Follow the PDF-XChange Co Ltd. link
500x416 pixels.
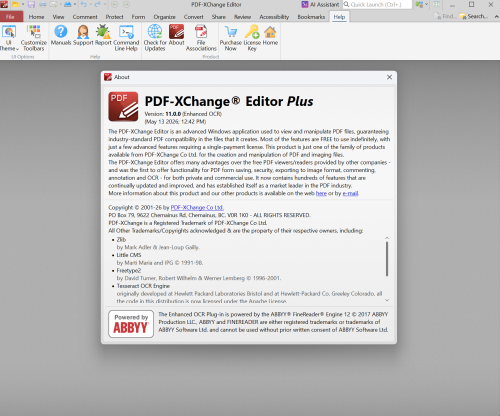197,207
